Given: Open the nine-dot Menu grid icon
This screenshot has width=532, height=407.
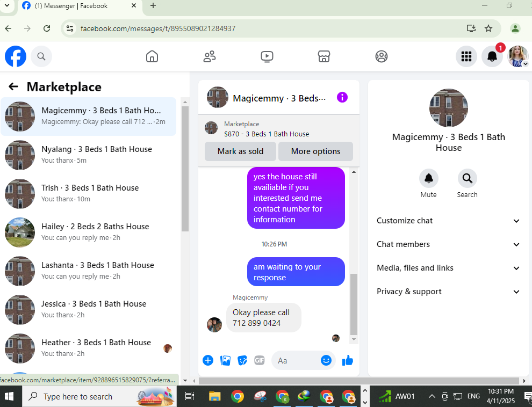Looking at the screenshot, I should click(466, 56).
